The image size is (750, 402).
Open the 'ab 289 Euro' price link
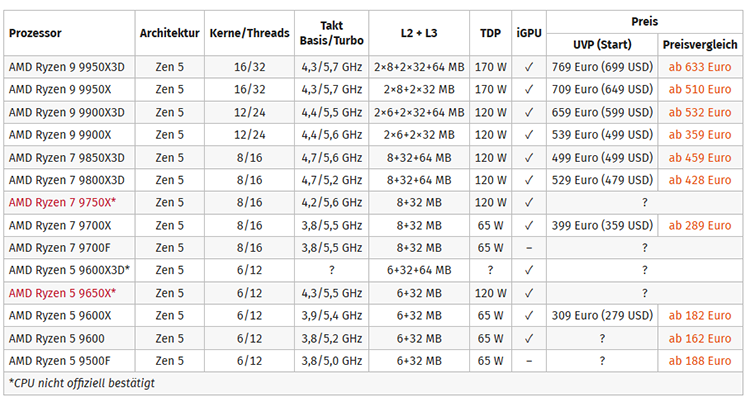click(700, 225)
